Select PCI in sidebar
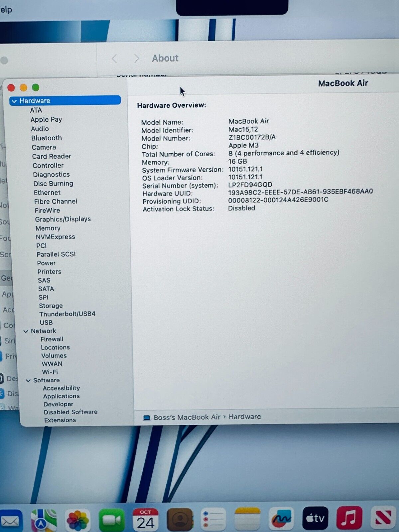The width and height of the screenshot is (399, 532). click(x=42, y=246)
